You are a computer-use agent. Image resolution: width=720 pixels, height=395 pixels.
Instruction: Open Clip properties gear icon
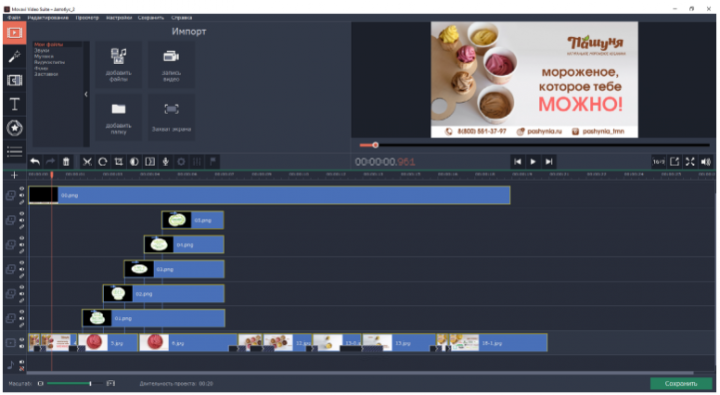[x=181, y=162]
